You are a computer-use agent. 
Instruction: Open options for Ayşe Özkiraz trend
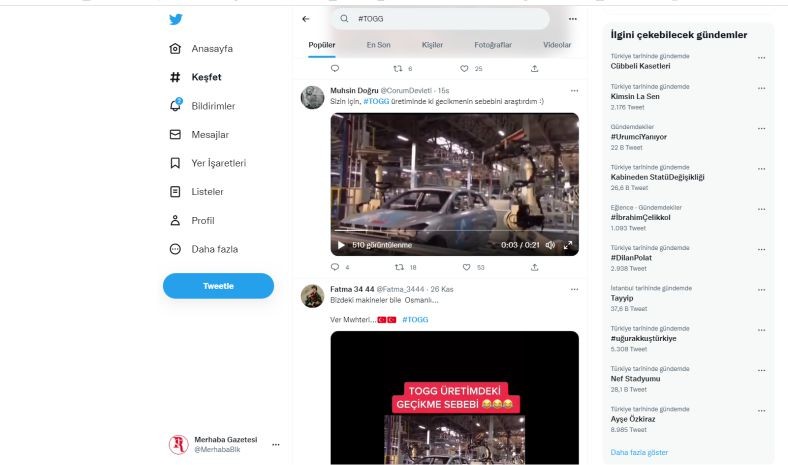coord(761,411)
